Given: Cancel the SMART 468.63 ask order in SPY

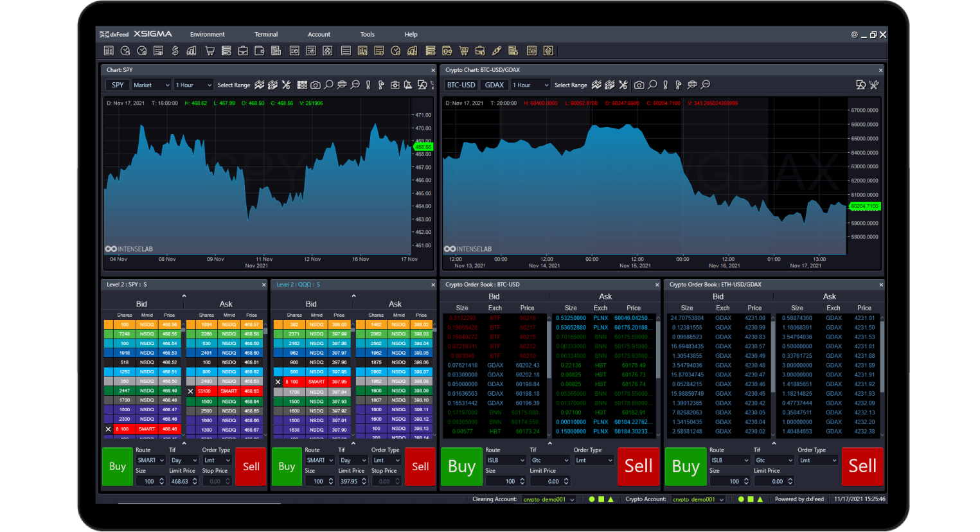Looking at the screenshot, I should 190,391.
